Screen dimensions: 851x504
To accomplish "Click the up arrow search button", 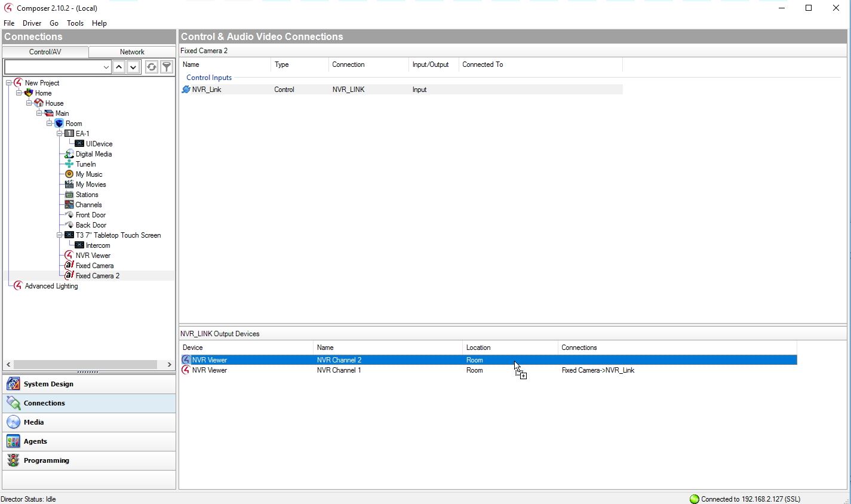I will [119, 67].
